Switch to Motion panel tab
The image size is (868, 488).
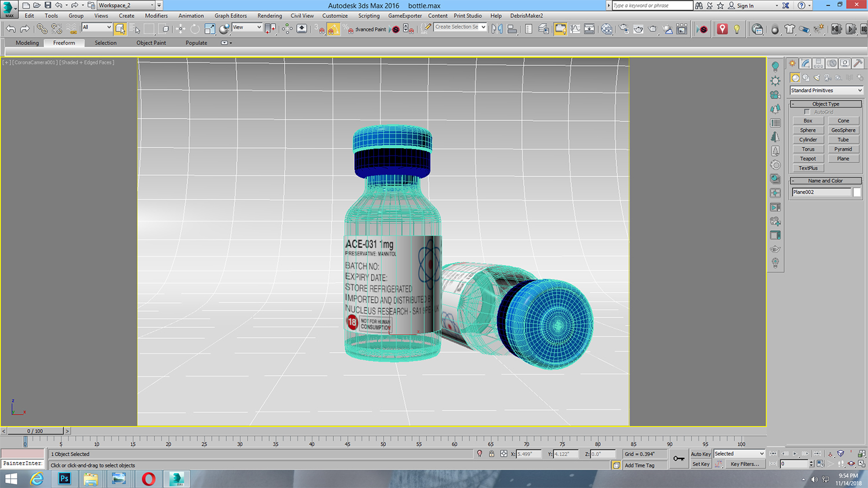point(832,63)
